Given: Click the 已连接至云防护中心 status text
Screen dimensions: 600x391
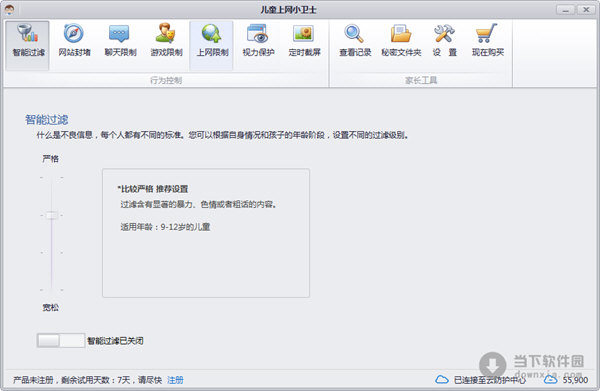Looking at the screenshot, I should pos(490,380).
